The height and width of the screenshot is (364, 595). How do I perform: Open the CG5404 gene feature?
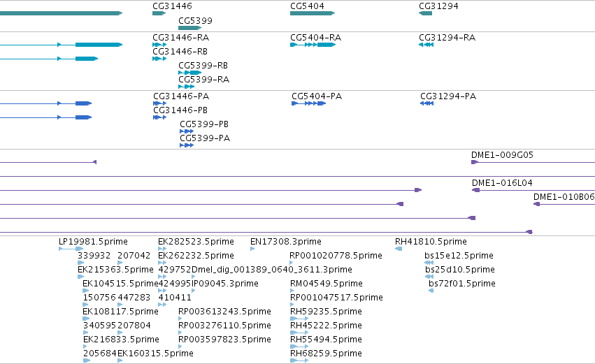313,13
